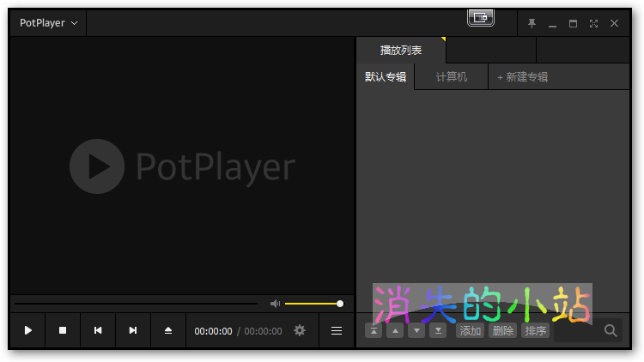This screenshot has height=362, width=644.
Task: Click the 删除 button to delete items
Action: (502, 330)
